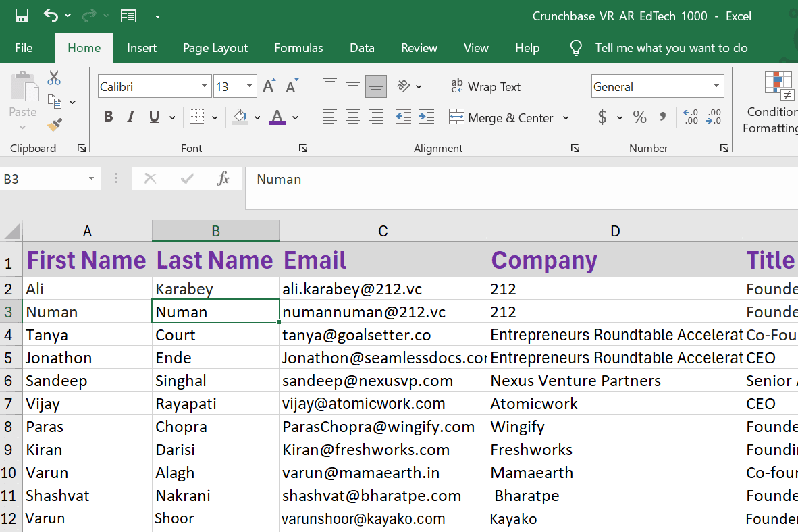Open the Calibri font name dropdown
This screenshot has width=798, height=532.
point(204,86)
